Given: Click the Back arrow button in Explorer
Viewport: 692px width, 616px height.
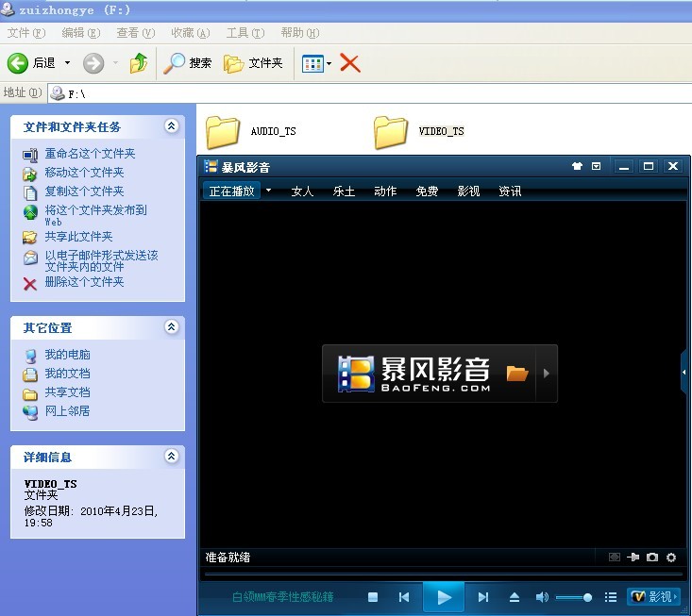Looking at the screenshot, I should pyautogui.click(x=18, y=63).
